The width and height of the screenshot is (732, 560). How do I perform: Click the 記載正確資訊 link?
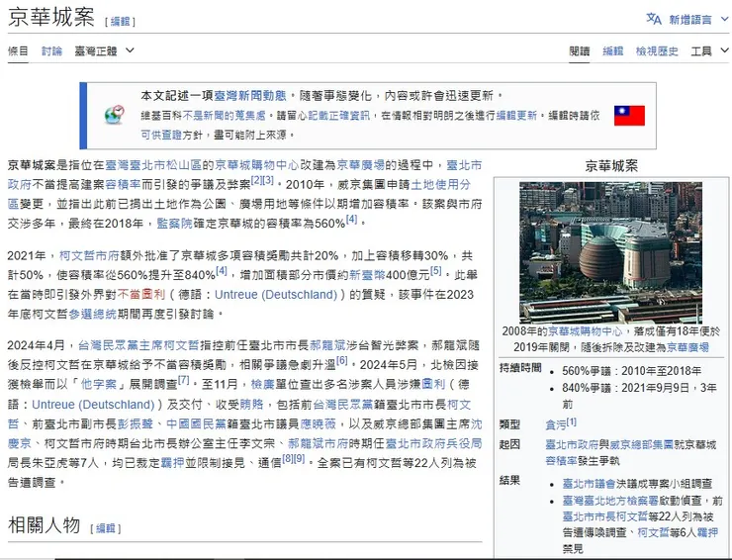[x=338, y=116]
